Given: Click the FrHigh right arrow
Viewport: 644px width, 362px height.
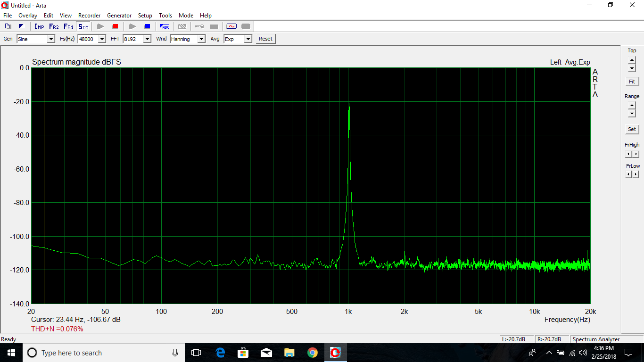Looking at the screenshot, I should click(636, 154).
